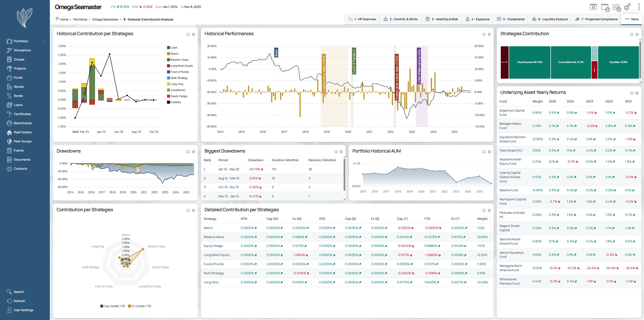Click the From date Jan 1, 2014
Screen dimensions: 644x320
click(170, 7)
